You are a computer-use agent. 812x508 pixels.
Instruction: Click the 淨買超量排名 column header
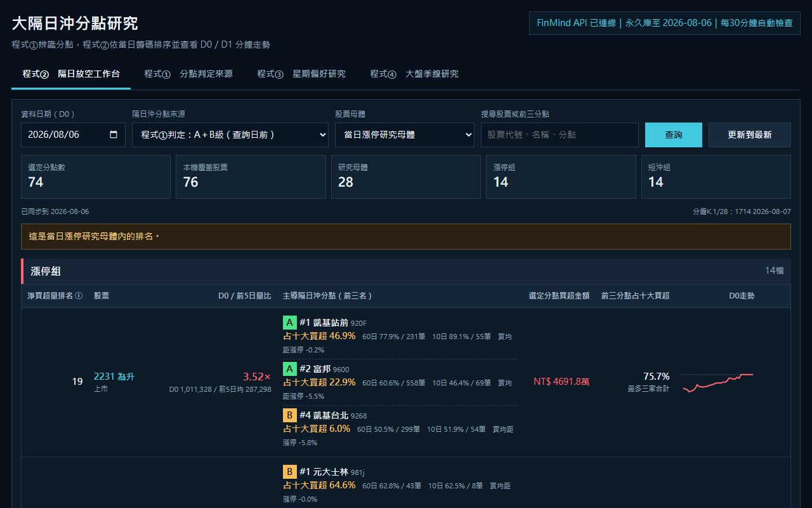(55, 296)
